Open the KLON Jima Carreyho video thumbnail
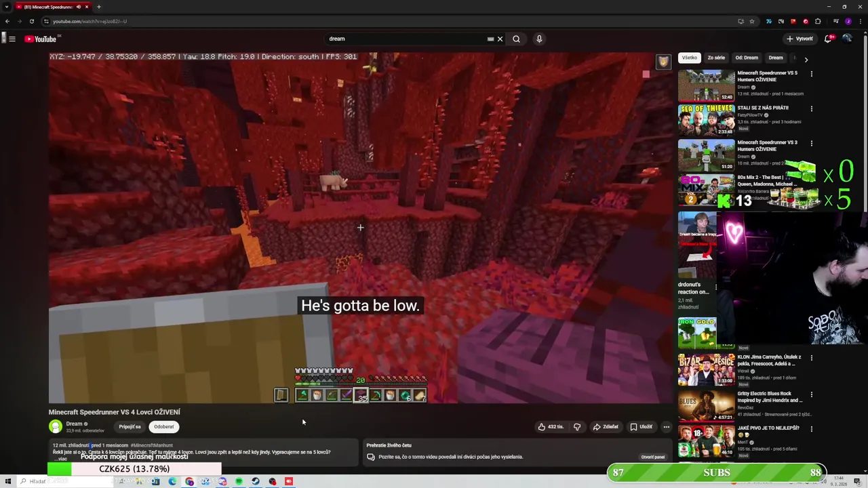This screenshot has width=868, height=488. point(707,370)
